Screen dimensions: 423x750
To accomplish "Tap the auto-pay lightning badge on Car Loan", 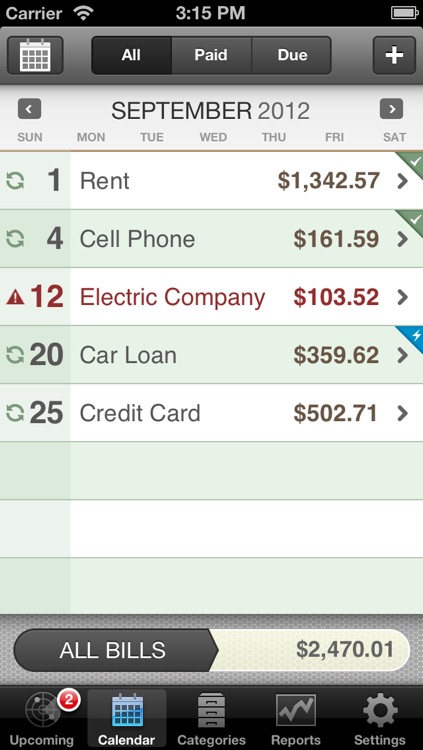I will pos(412,337).
